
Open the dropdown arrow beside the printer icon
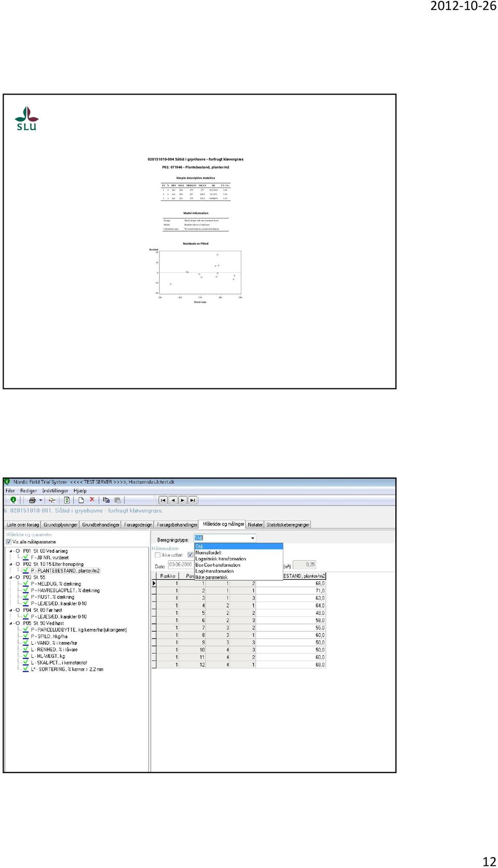click(40, 500)
